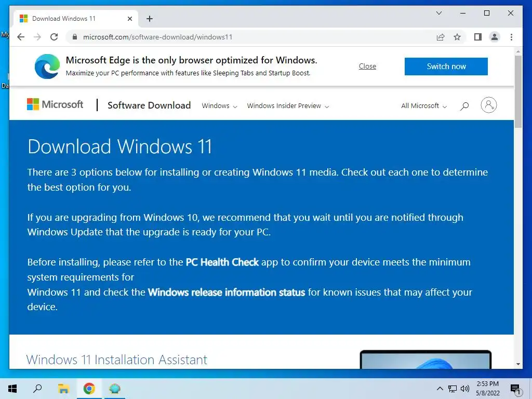Bookmark this page with star icon
This screenshot has width=532, height=399.
tap(457, 37)
